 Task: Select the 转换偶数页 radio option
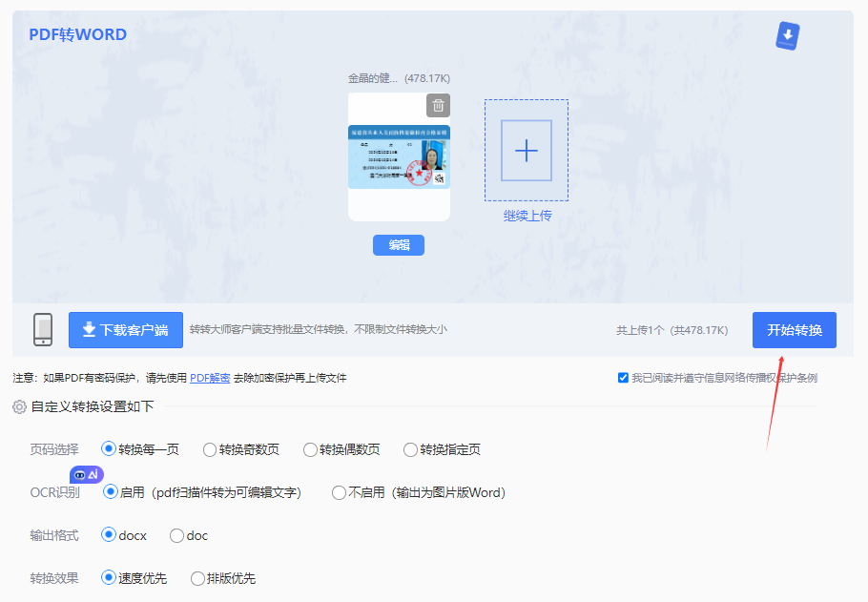tap(311, 449)
